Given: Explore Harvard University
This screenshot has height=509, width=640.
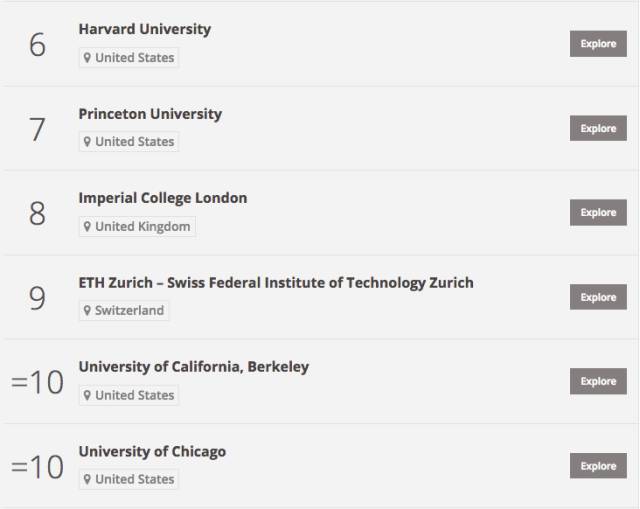Looking at the screenshot, I should (x=598, y=44).
